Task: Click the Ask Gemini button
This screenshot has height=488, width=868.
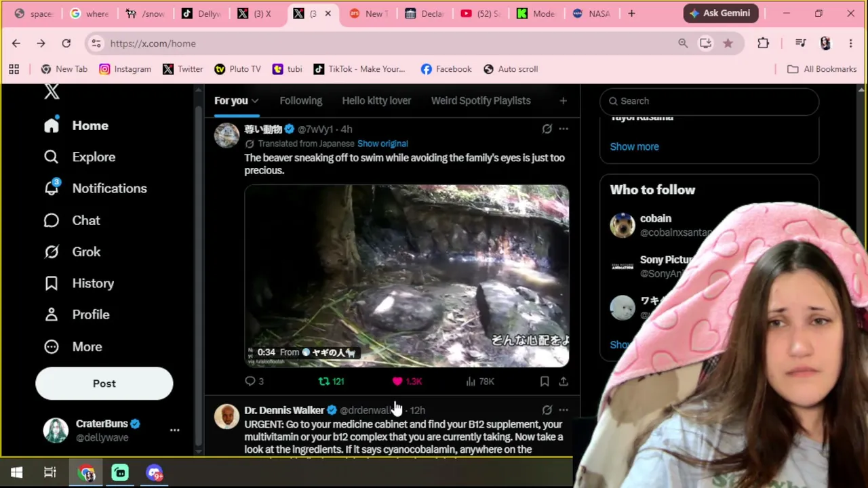Action: click(719, 14)
